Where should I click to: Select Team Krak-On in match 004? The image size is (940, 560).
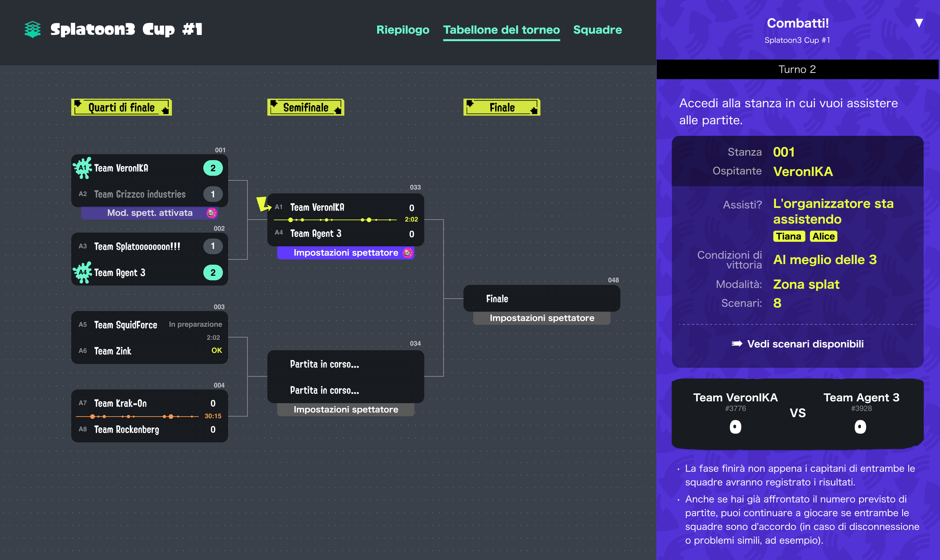pyautogui.click(x=149, y=403)
